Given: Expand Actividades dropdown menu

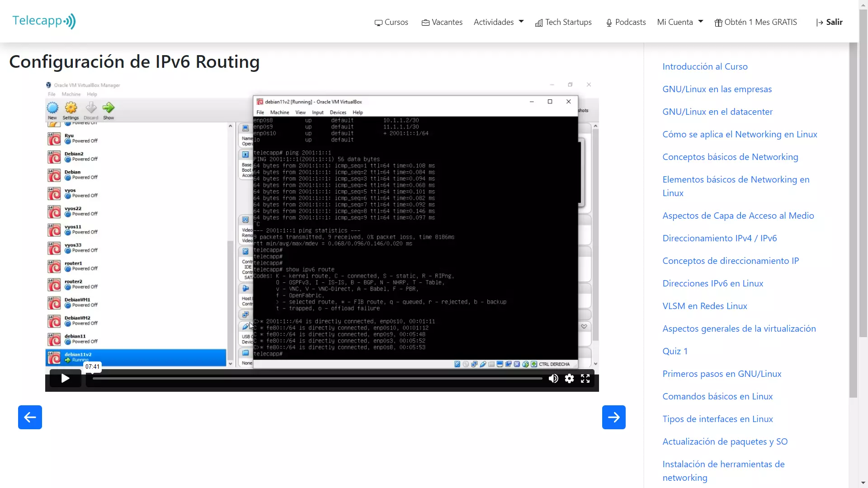Looking at the screenshot, I should coord(499,22).
